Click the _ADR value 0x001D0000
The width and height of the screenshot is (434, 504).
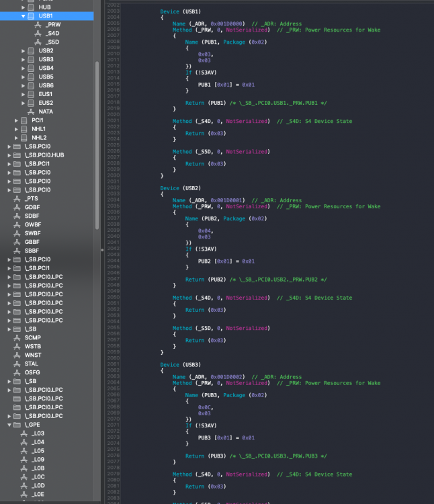point(226,24)
